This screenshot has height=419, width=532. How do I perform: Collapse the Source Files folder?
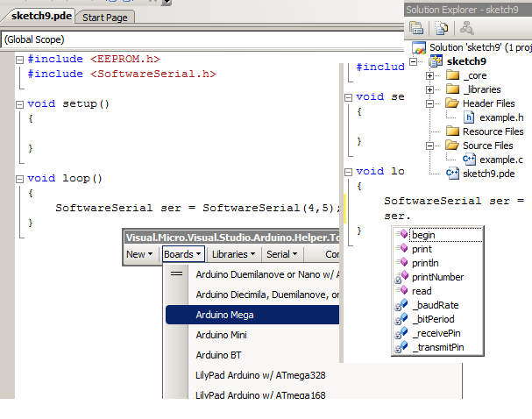click(429, 146)
